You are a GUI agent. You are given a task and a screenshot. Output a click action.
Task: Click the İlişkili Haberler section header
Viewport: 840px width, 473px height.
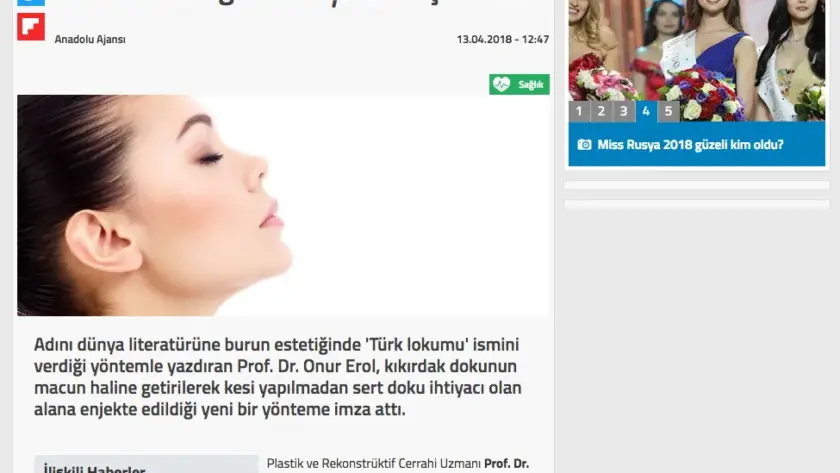coord(95,468)
